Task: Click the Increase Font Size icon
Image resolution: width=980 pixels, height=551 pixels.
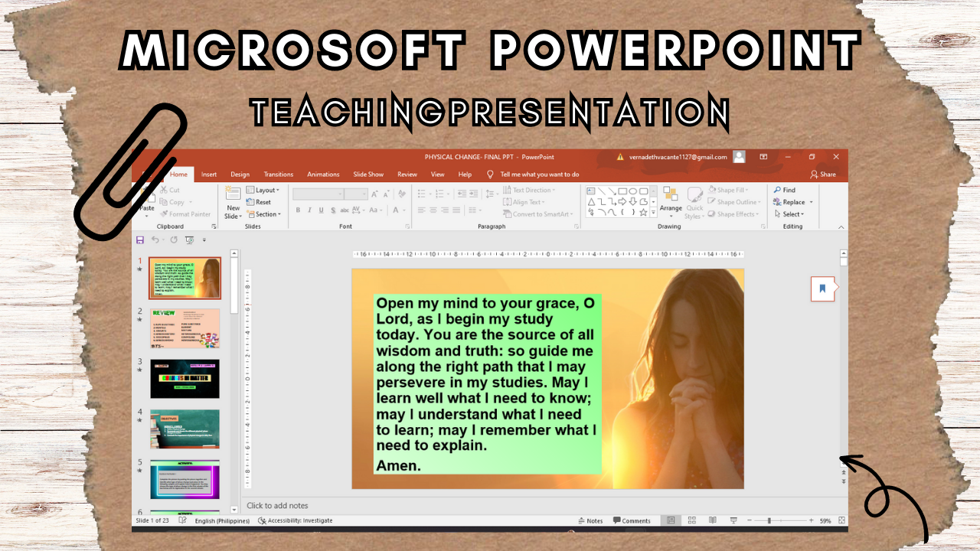Action: click(x=376, y=194)
